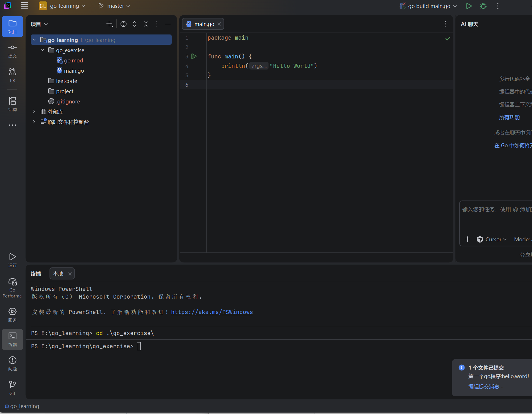This screenshot has width=532, height=414.
Task: Close the local terminal tab
Action: 70,274
